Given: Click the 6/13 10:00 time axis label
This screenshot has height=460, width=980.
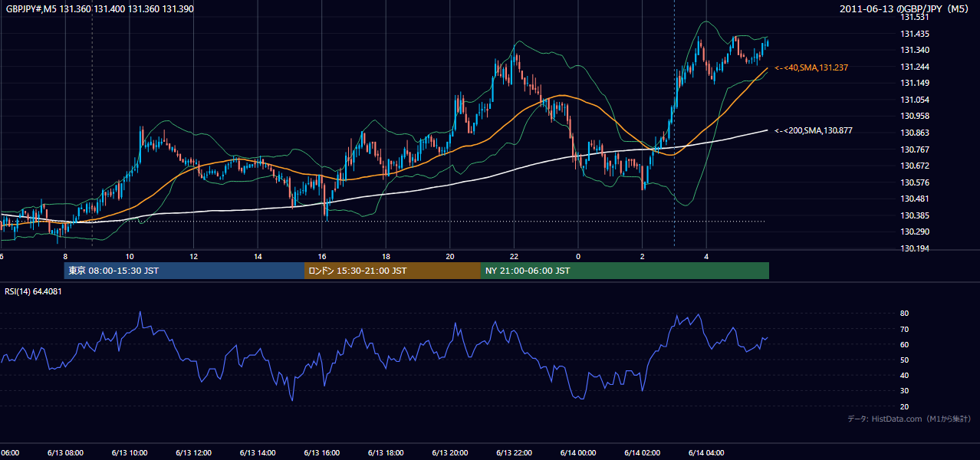Looking at the screenshot, I should 130,452.
